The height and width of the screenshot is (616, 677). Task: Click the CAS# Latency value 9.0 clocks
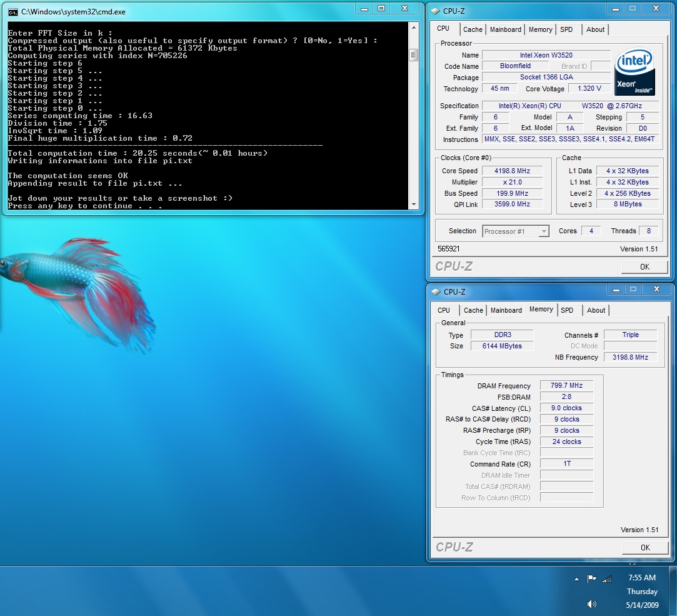click(x=566, y=408)
